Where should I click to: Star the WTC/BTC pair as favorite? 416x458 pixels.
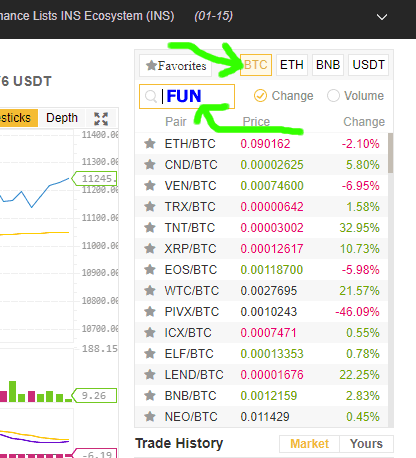(x=150, y=291)
